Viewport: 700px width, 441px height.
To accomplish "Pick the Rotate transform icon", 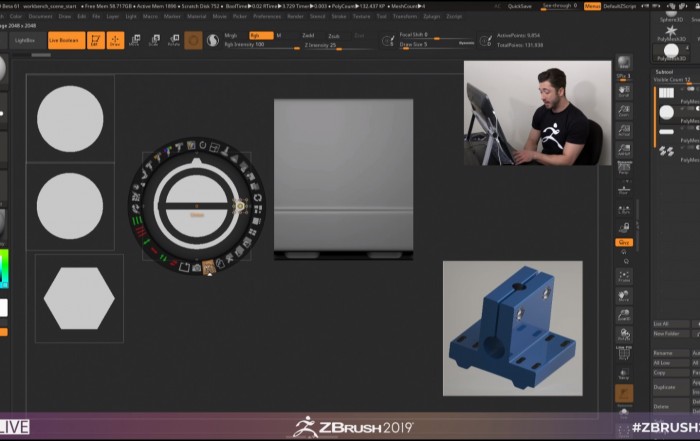I will [x=174, y=40].
